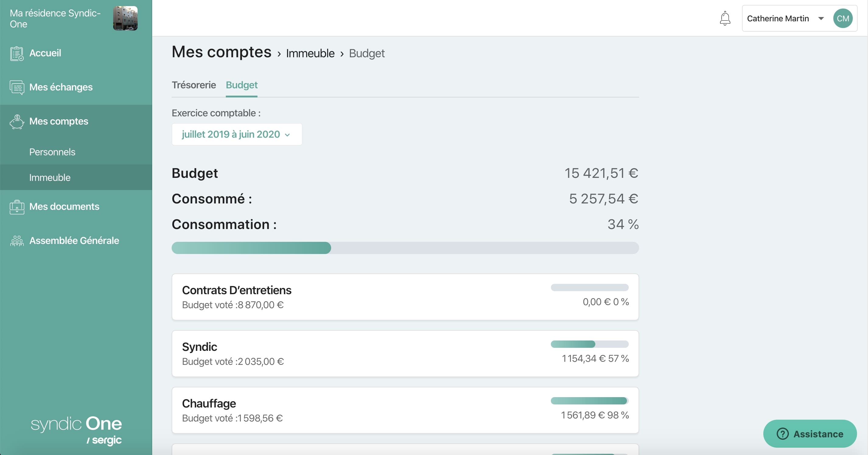Open the Exercice comptable period dropdown
This screenshot has width=868, height=455.
pyautogui.click(x=237, y=134)
